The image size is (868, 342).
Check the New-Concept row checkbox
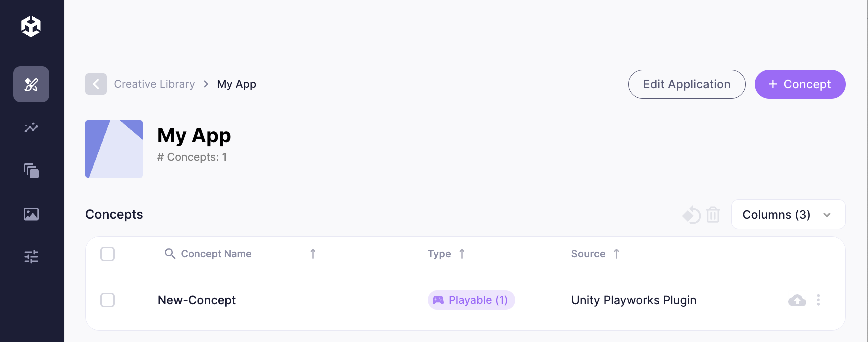107,300
